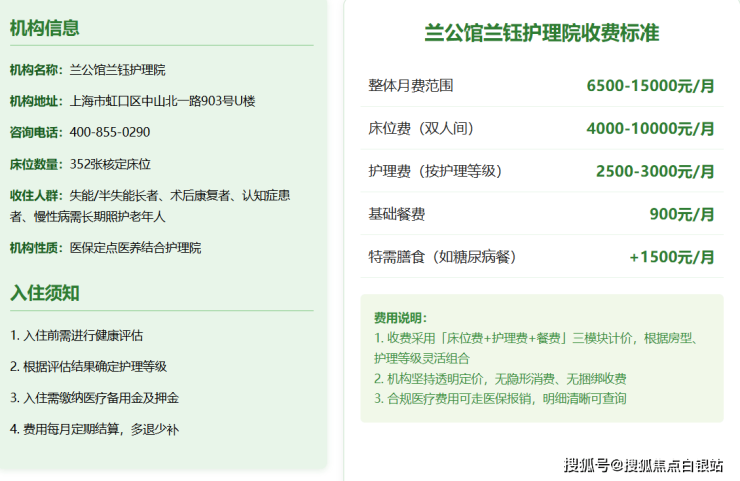This screenshot has width=740, height=481.
Task: Select rule 3 入住需缴纳医疗备用金及押金
Action: [x=94, y=398]
